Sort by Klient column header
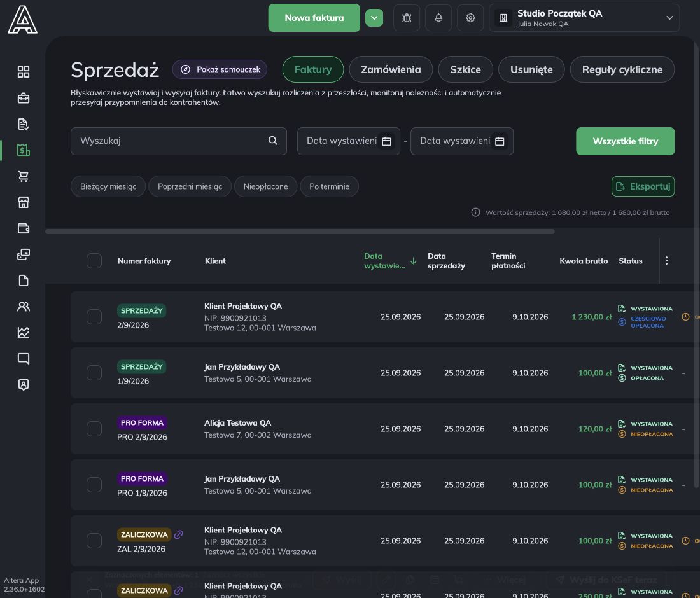Viewport: 700px width, 598px height. click(x=215, y=261)
